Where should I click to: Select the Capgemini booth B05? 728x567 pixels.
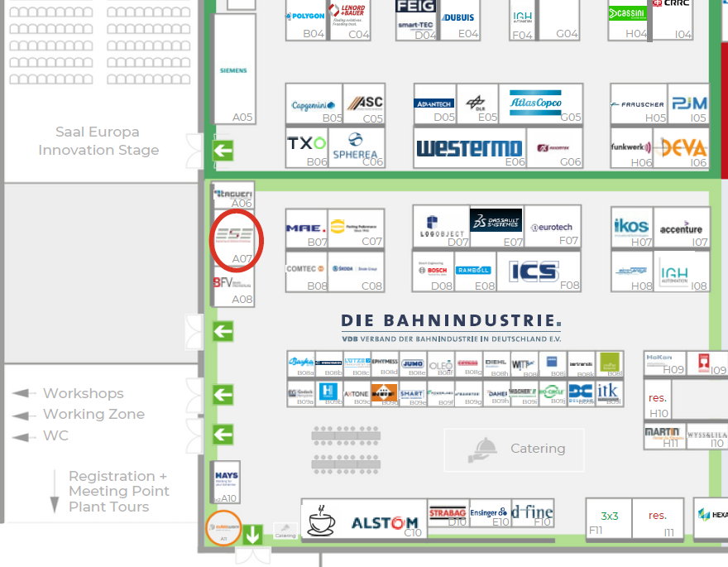point(313,105)
